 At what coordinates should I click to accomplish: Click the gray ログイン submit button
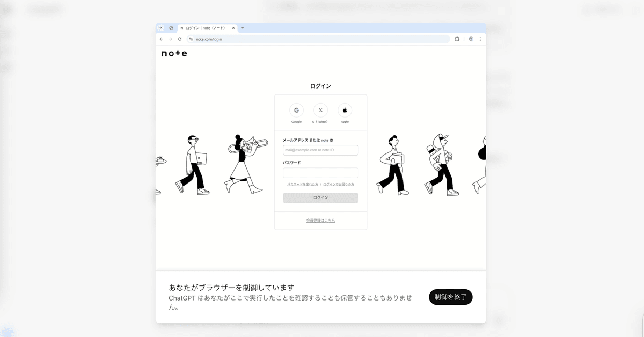[320, 197]
